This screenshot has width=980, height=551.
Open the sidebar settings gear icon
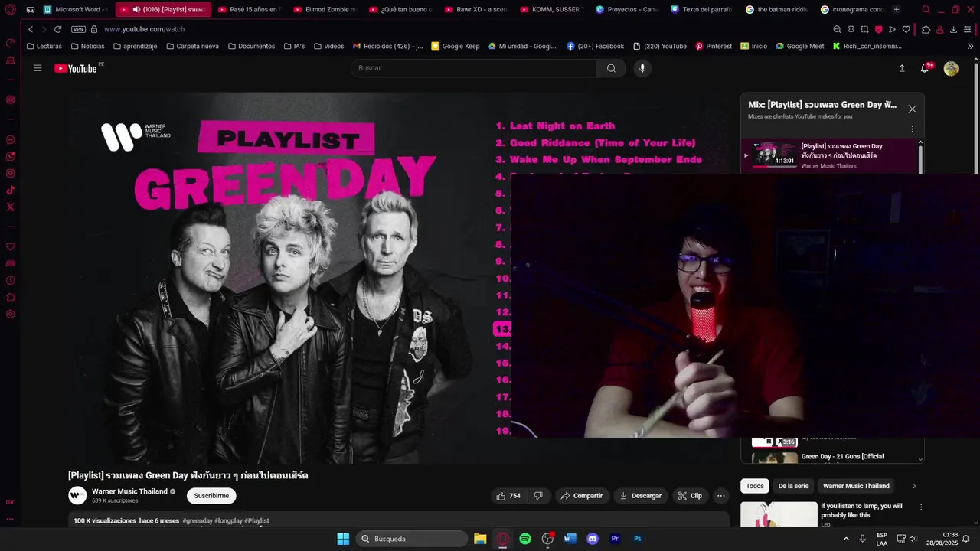(11, 315)
